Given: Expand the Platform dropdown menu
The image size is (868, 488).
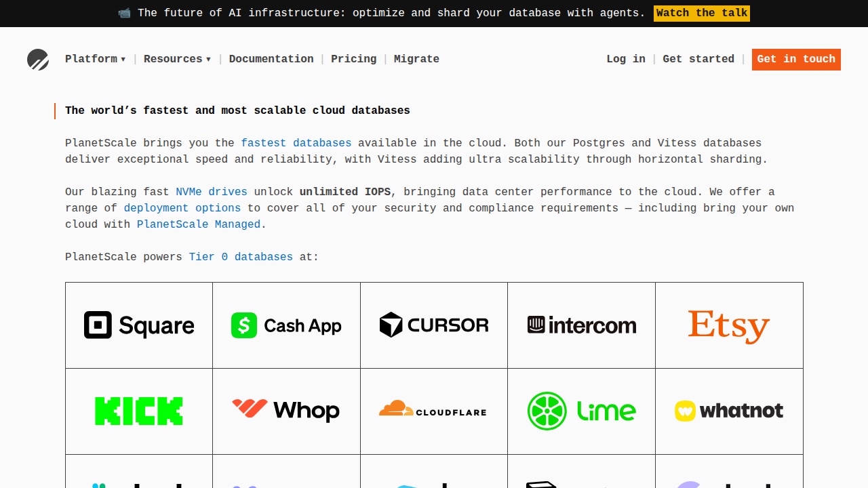Looking at the screenshot, I should coord(96,59).
